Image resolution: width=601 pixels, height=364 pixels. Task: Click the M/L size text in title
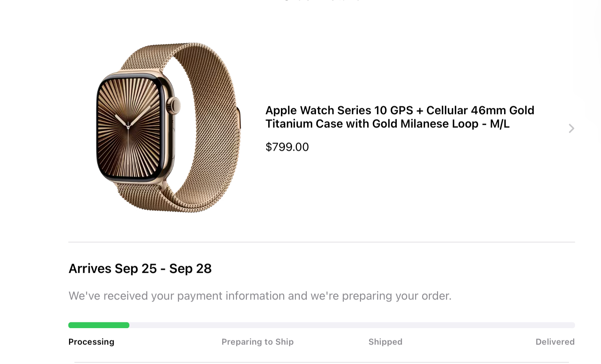click(499, 124)
